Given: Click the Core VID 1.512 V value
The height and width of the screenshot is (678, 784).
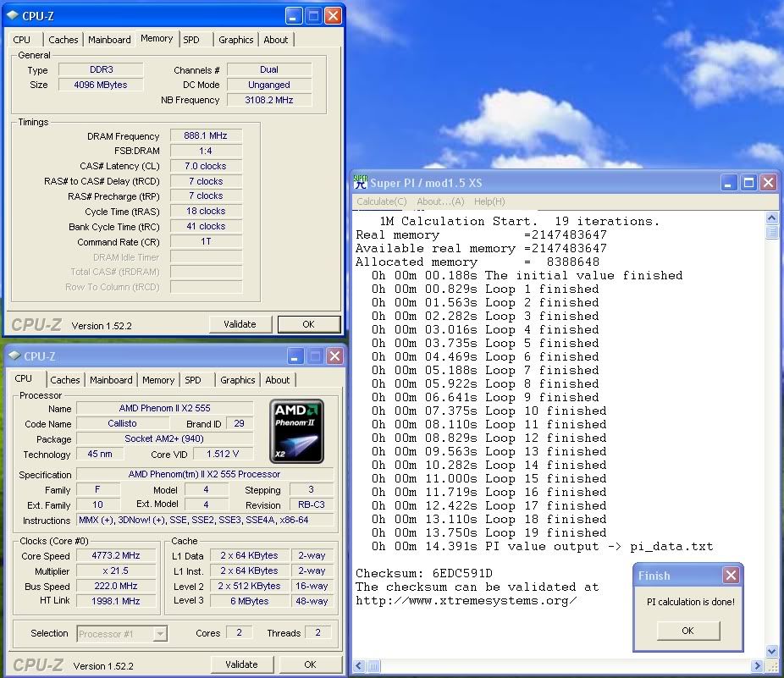Looking at the screenshot, I should (x=223, y=454).
